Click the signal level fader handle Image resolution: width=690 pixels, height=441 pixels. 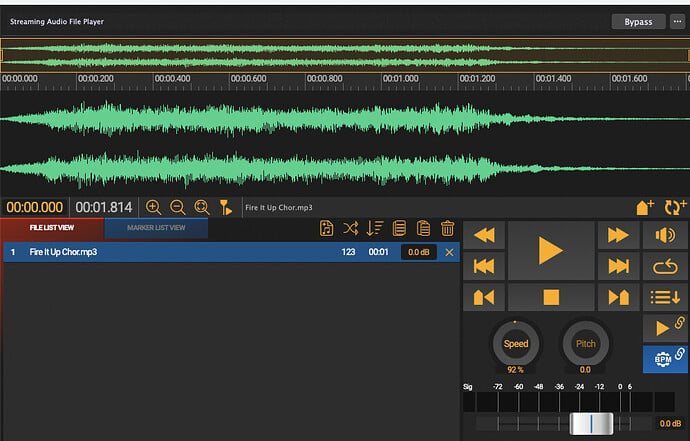[591, 423]
